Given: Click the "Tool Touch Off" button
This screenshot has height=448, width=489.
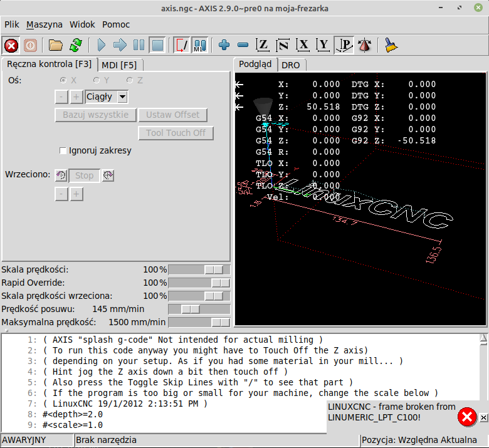Looking at the screenshot, I should [x=176, y=133].
